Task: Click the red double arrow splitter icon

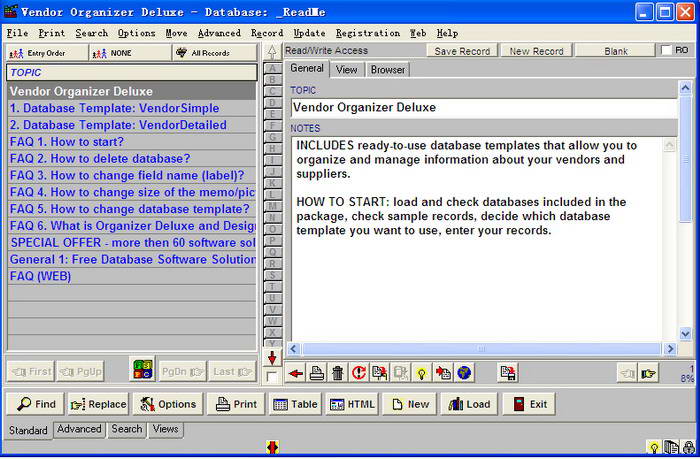Action: (x=272, y=447)
